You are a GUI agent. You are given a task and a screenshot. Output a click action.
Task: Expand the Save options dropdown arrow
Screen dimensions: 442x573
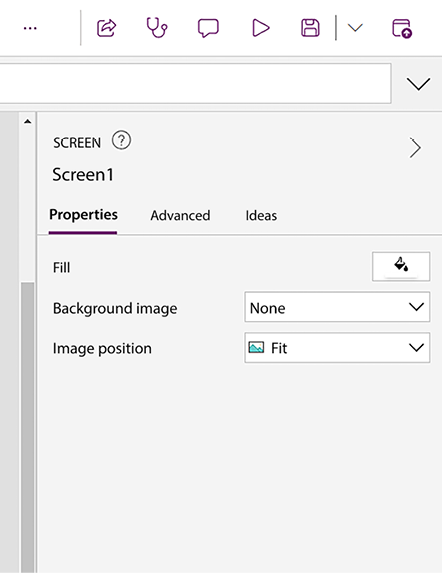pyautogui.click(x=355, y=28)
